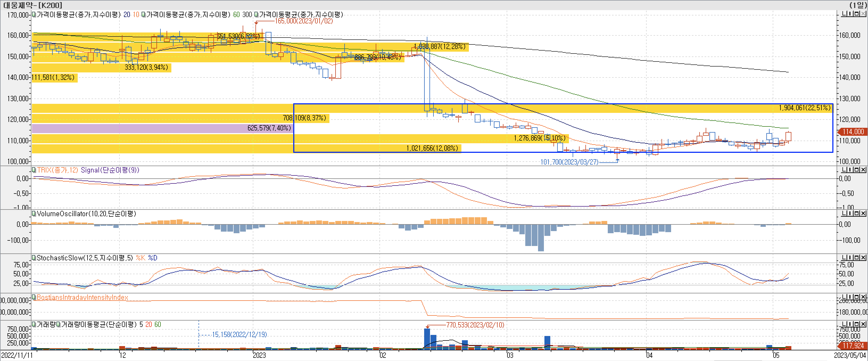
Task: Click the 대웅제약-[K200] chart title
Action: pos(32,5)
